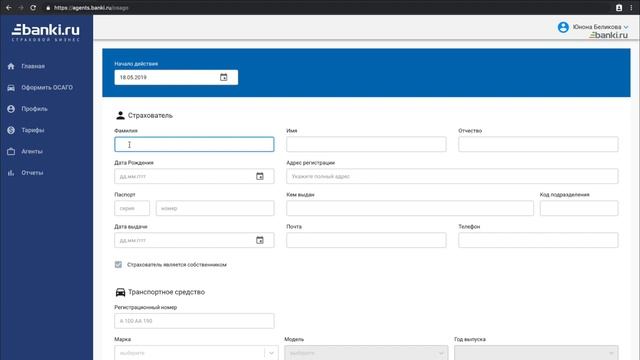Expand the Юнона Беликова user menu chevron
This screenshot has width=640, height=360.
pyautogui.click(x=626, y=27)
